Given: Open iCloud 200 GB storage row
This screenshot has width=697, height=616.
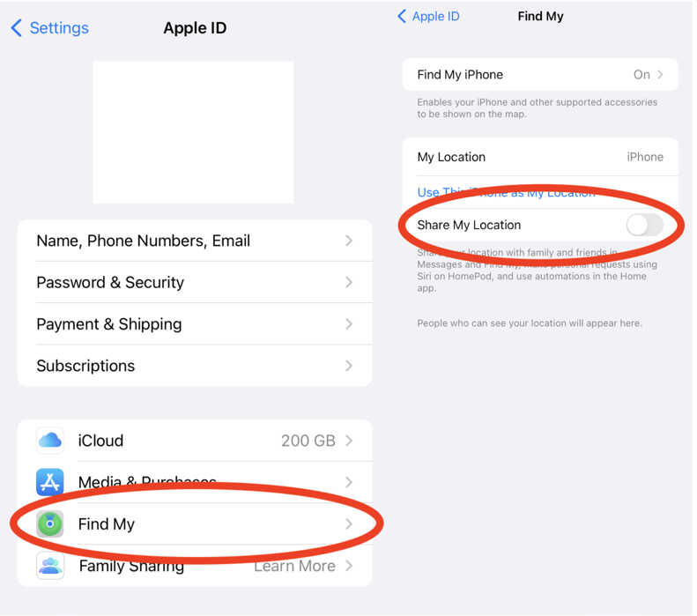Looking at the screenshot, I should tap(195, 441).
